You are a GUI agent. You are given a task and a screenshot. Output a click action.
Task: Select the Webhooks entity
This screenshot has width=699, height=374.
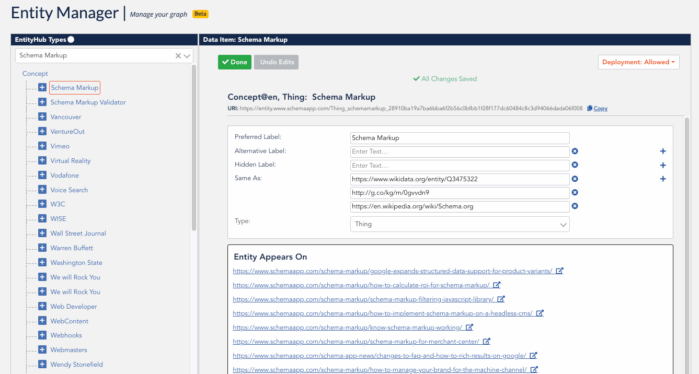click(x=66, y=335)
